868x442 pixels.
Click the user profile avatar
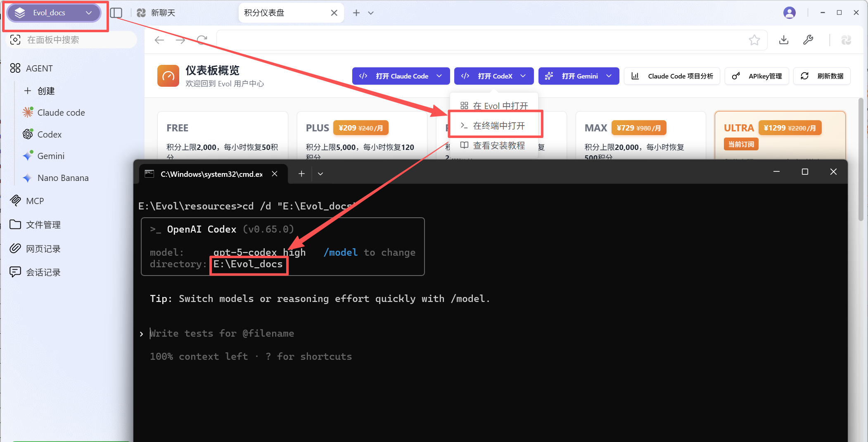(x=789, y=13)
